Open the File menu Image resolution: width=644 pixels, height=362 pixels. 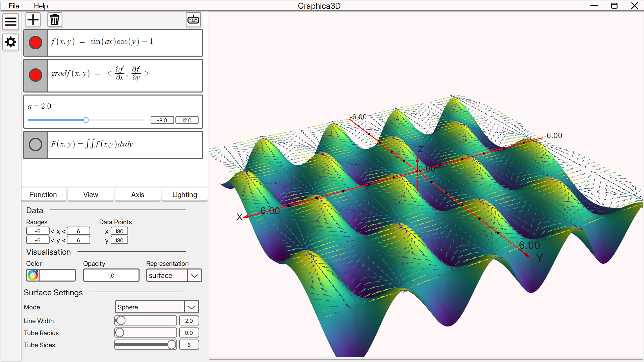pos(14,6)
